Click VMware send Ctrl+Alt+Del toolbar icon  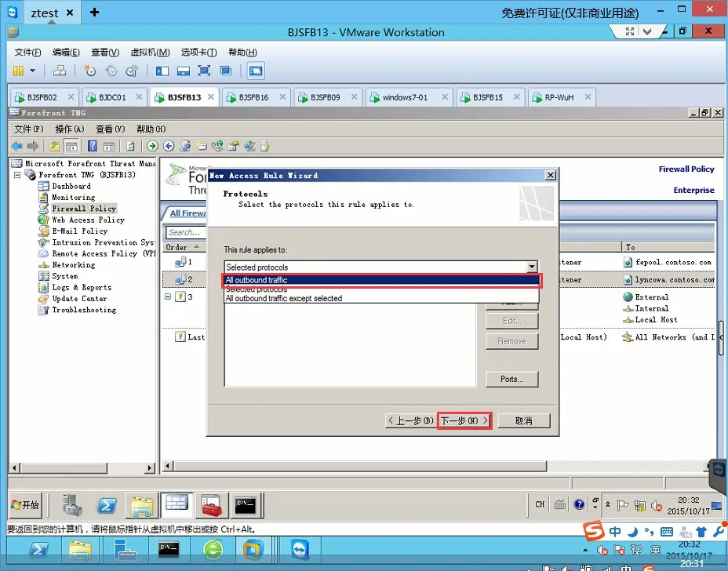tap(60, 71)
